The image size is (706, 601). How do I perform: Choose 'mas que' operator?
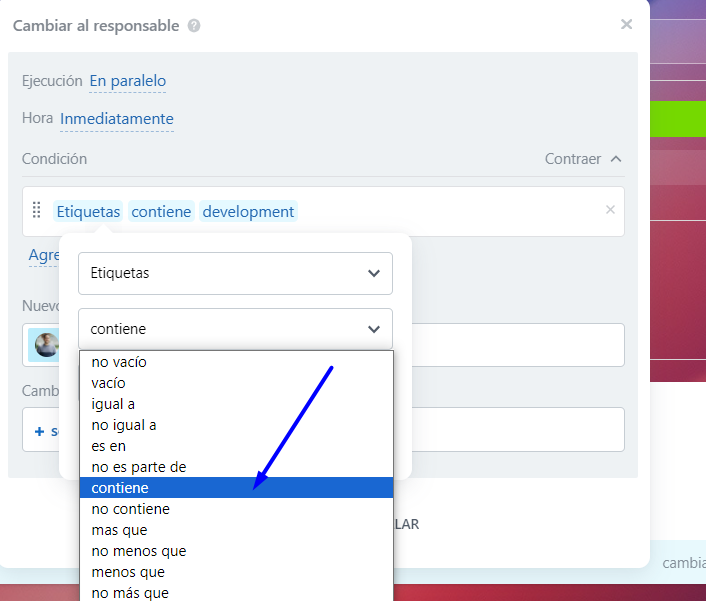click(120, 530)
